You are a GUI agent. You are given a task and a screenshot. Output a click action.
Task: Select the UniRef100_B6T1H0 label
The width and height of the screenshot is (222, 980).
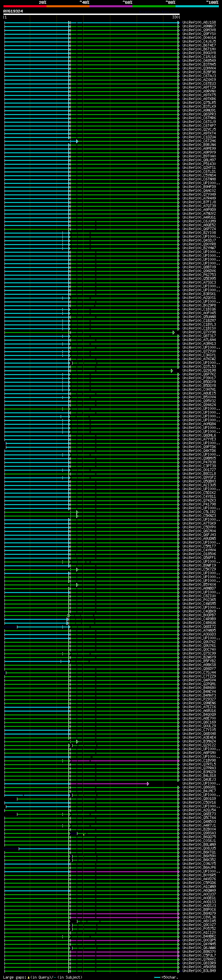(x=199, y=49)
